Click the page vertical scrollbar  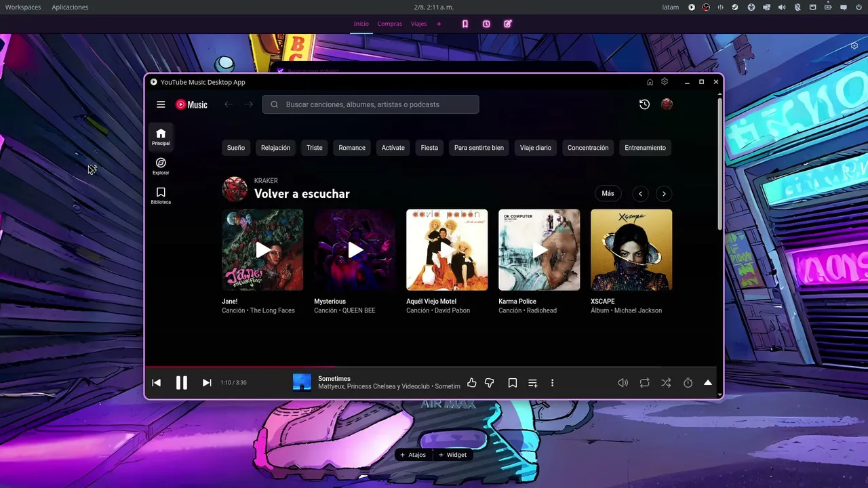click(719, 164)
